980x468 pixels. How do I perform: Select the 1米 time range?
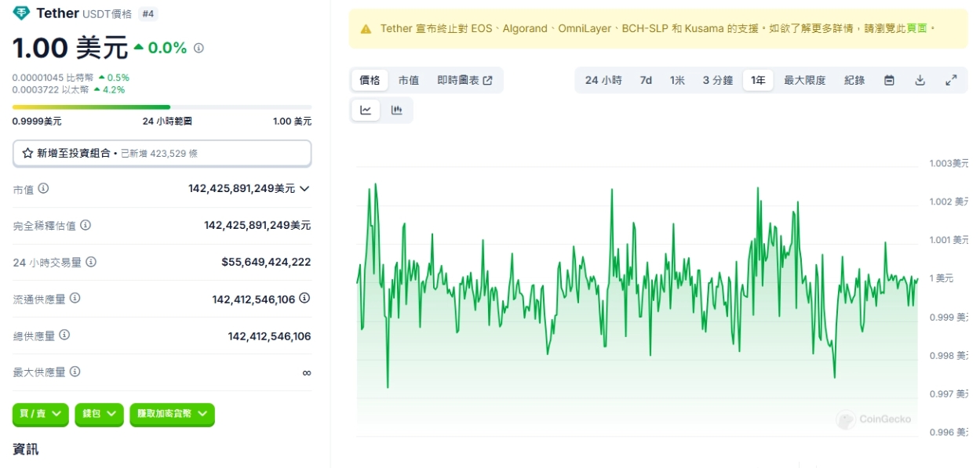click(677, 80)
